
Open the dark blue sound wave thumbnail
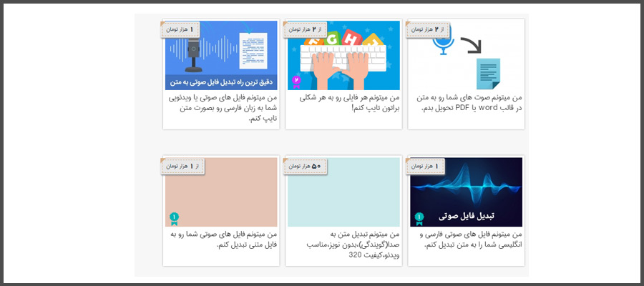tap(466, 192)
